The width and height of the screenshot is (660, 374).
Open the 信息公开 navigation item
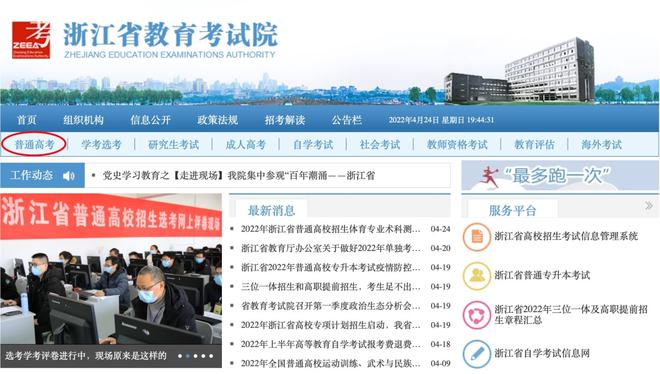[x=150, y=120]
